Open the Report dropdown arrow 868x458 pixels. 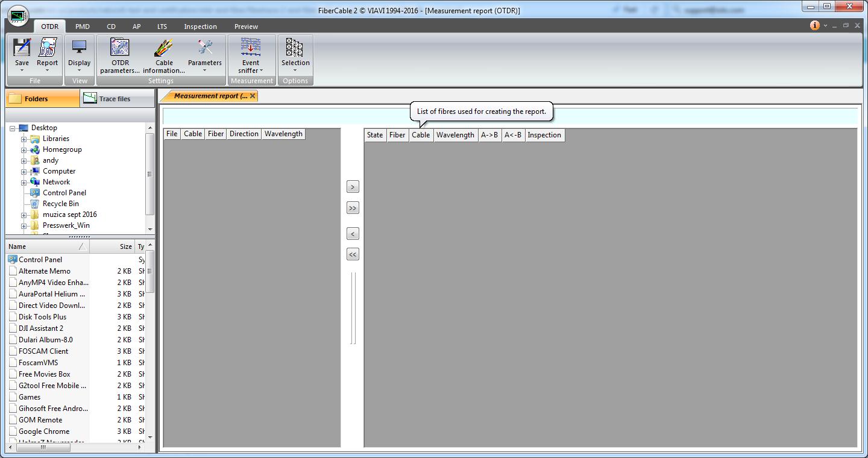tap(47, 71)
